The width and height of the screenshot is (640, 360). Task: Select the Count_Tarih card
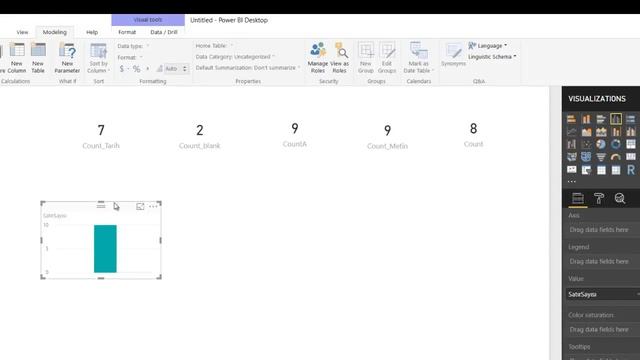[x=101, y=137]
